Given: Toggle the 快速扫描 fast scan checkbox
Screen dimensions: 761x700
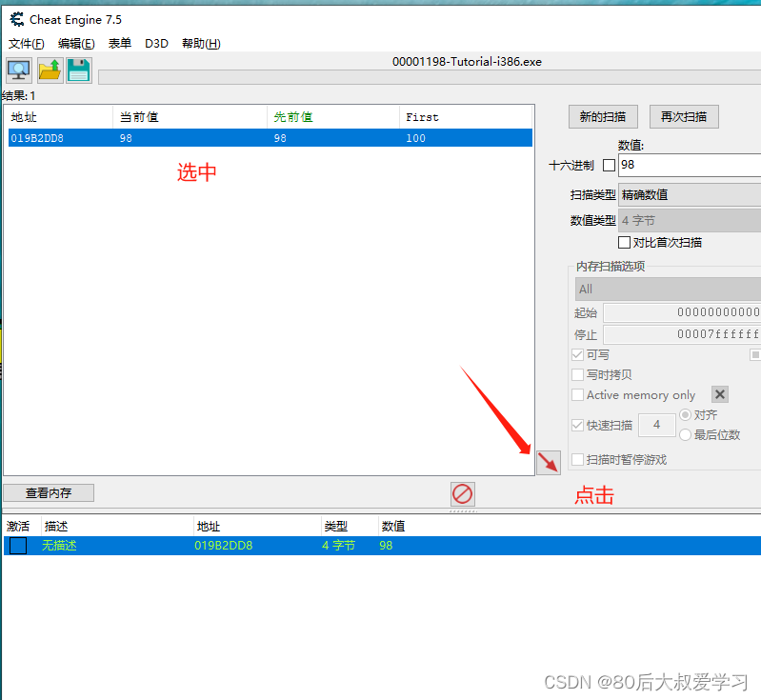Looking at the screenshot, I should (577, 426).
